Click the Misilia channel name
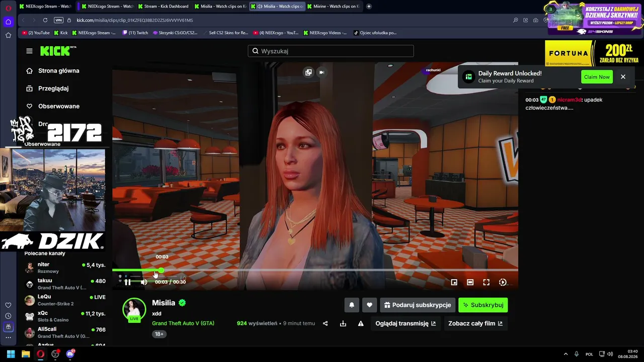 pos(164,303)
